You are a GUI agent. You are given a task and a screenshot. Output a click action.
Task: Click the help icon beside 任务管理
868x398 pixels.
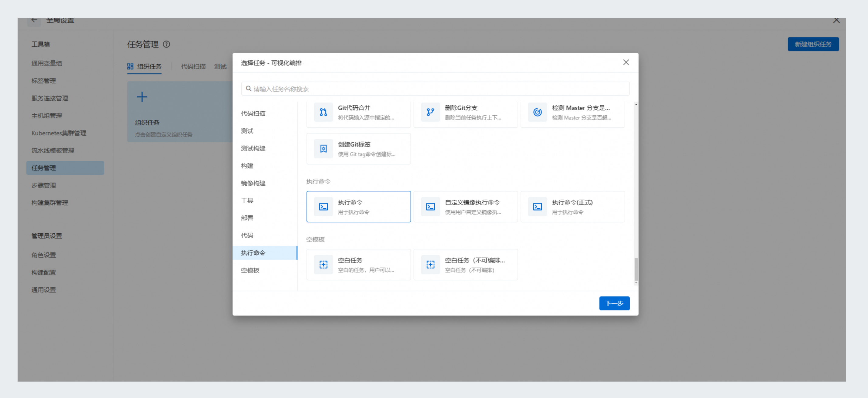pyautogui.click(x=167, y=44)
